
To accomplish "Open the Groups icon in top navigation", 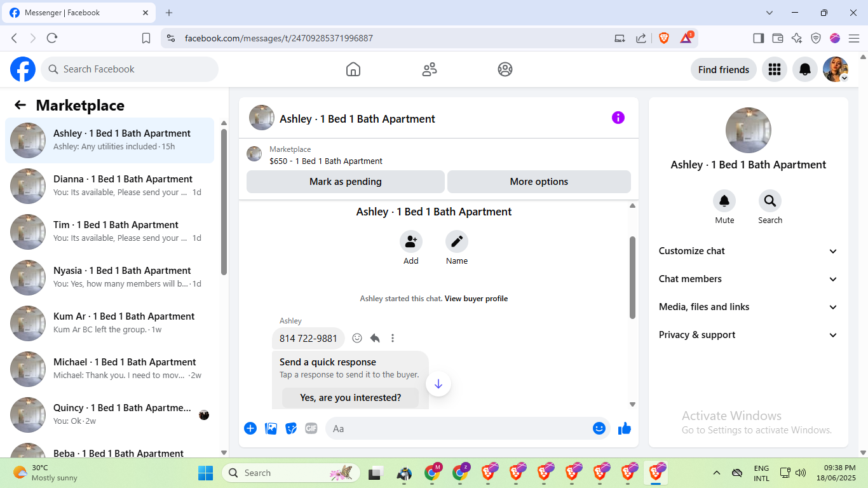I will tap(505, 69).
